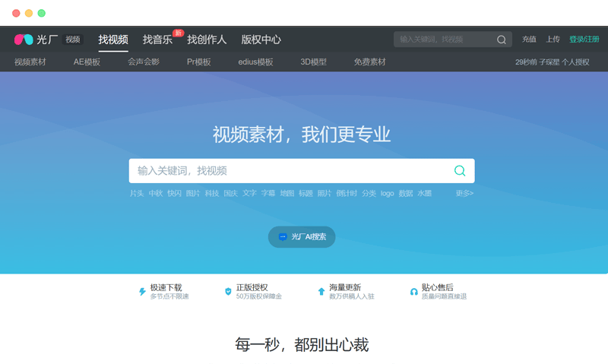
Task: Open the 会声会影 category
Action: 144,62
